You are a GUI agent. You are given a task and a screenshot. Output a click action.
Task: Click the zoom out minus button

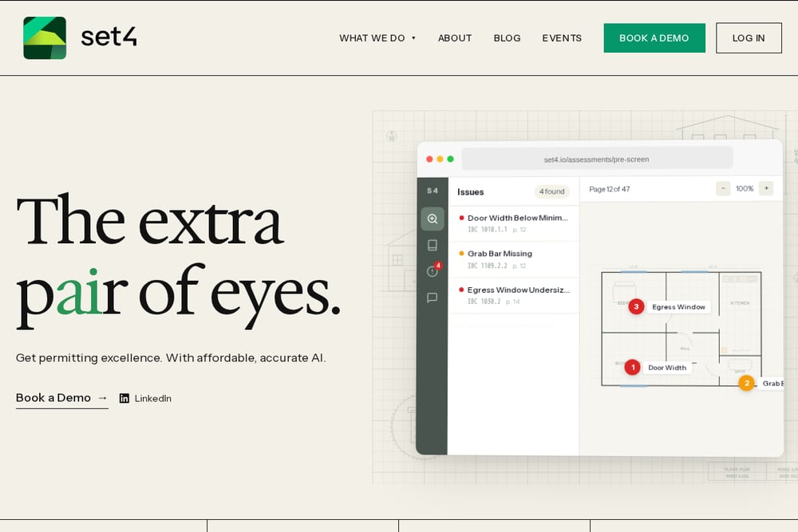click(x=723, y=188)
